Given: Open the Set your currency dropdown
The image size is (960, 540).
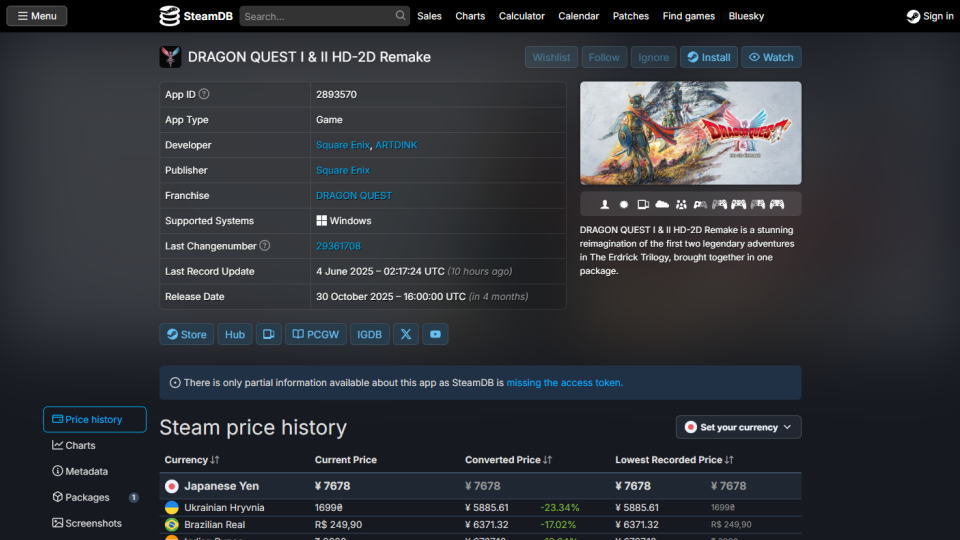Looking at the screenshot, I should coord(738,427).
